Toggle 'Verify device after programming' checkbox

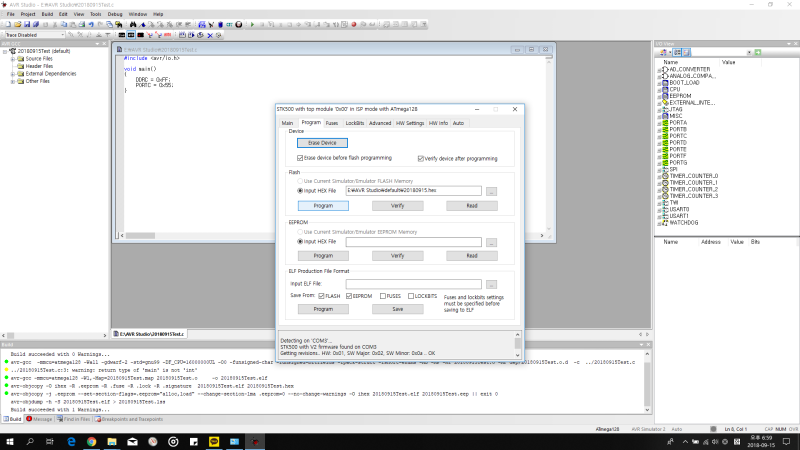coord(421,159)
